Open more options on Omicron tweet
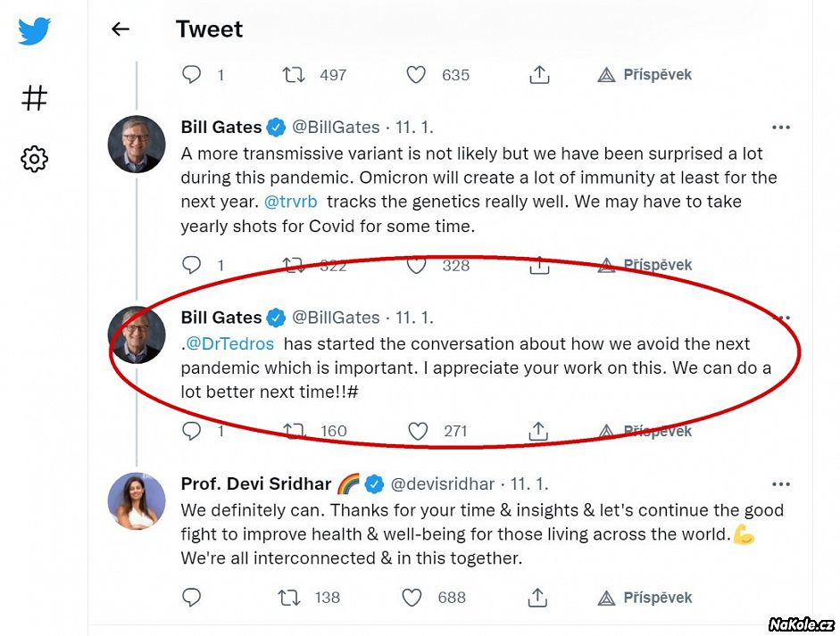This screenshot has width=840, height=636. pyautogui.click(x=781, y=128)
